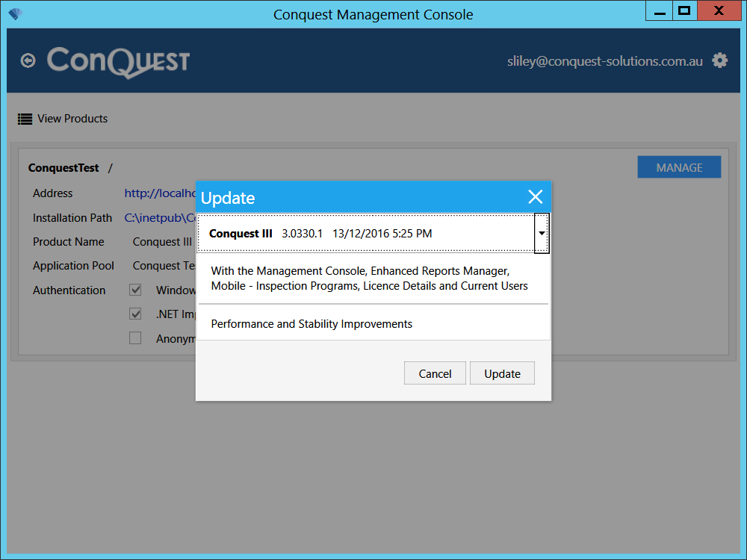Open the http://localhost address link
The image size is (747, 560).
point(160,193)
